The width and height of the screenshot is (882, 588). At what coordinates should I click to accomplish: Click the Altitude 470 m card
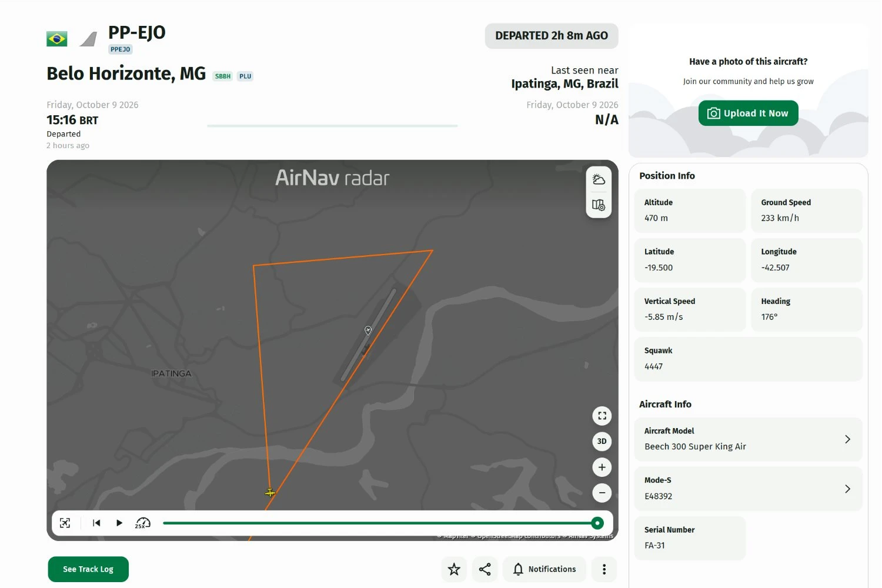(x=690, y=211)
